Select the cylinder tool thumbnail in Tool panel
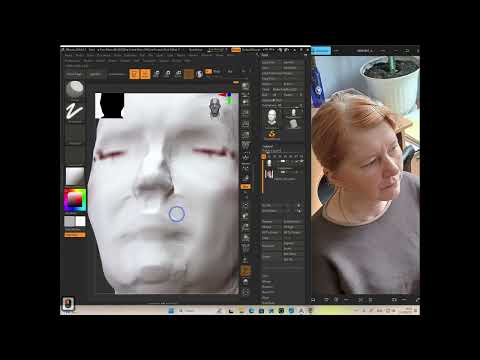 coord(293,124)
